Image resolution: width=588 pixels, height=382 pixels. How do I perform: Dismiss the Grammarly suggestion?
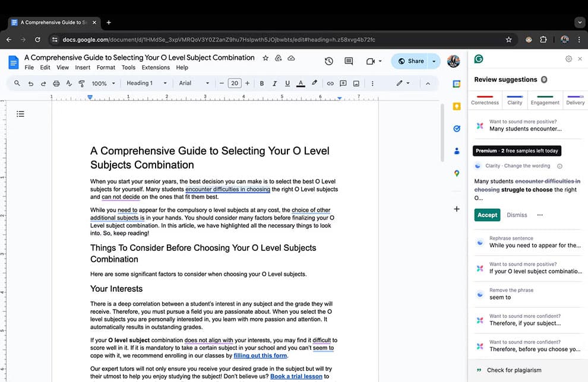[517, 215]
